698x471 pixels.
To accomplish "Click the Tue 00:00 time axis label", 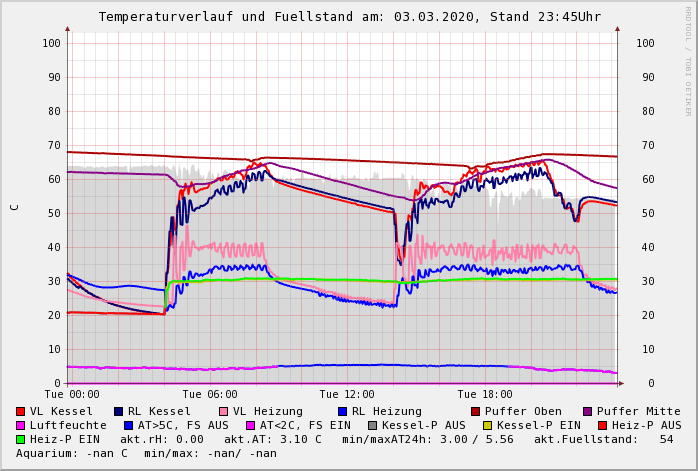I will 72,395.
